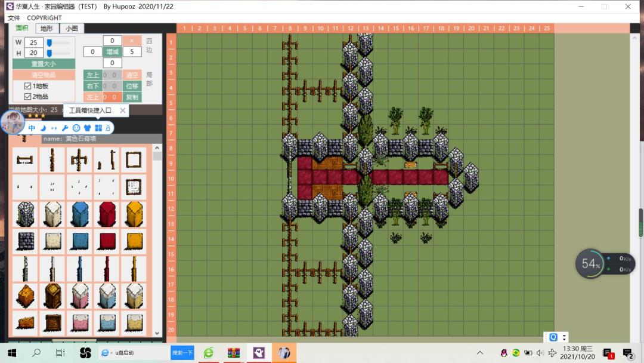Switch to the 地形 tab
The width and height of the screenshot is (644, 363).
tap(47, 29)
